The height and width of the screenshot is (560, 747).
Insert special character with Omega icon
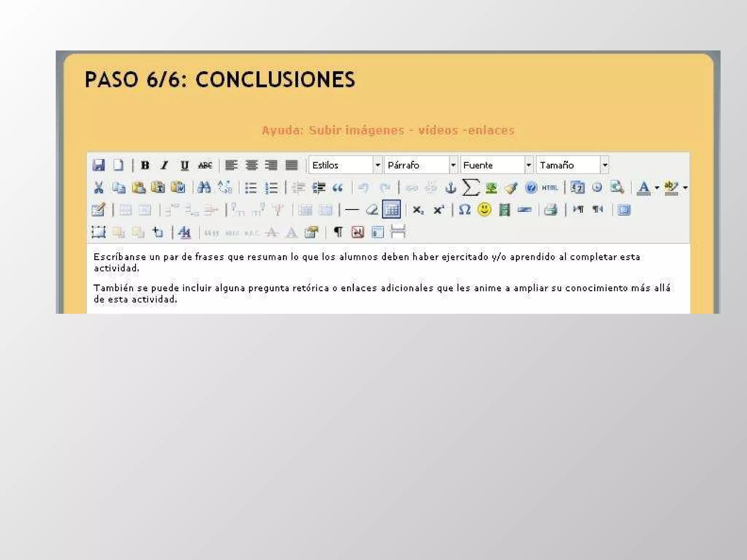(465, 210)
